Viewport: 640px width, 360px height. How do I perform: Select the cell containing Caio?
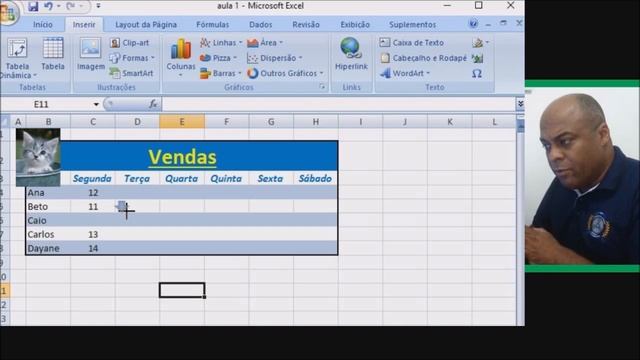click(x=48, y=220)
